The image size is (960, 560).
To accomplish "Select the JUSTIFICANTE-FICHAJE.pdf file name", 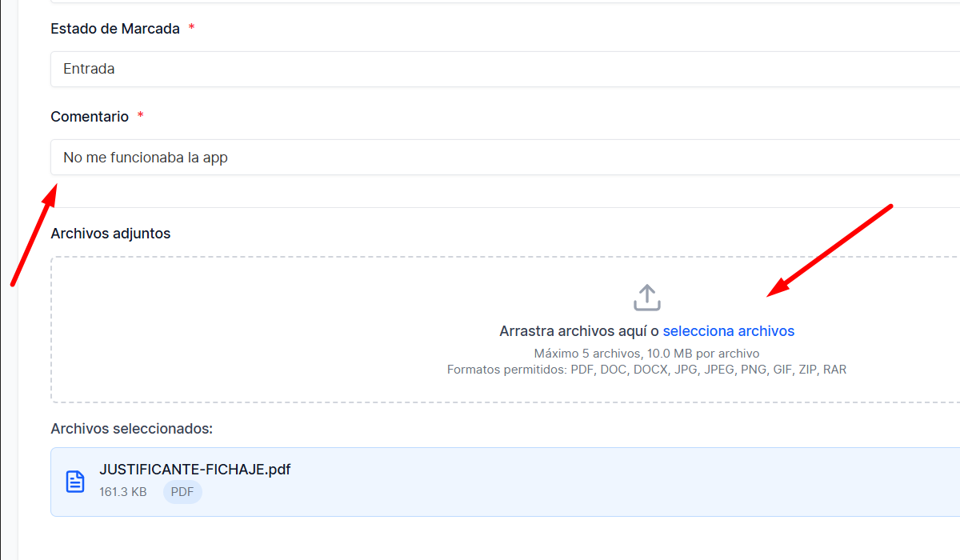I will pyautogui.click(x=194, y=470).
